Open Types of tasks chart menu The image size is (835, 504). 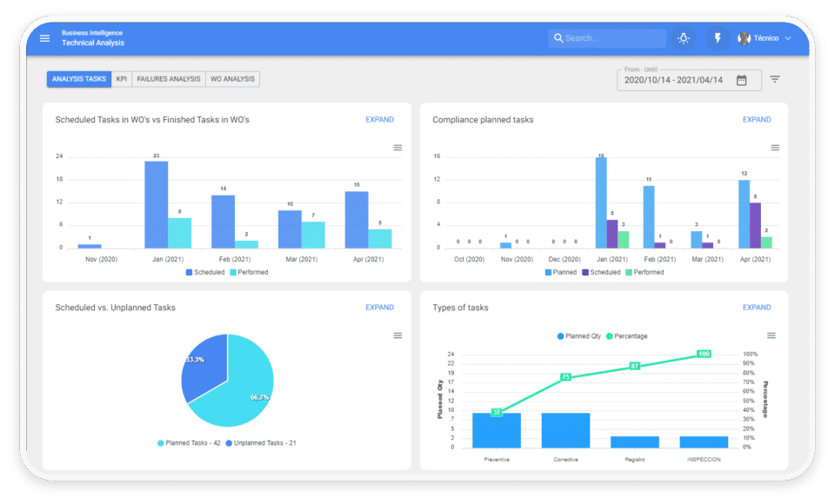pos(772,335)
